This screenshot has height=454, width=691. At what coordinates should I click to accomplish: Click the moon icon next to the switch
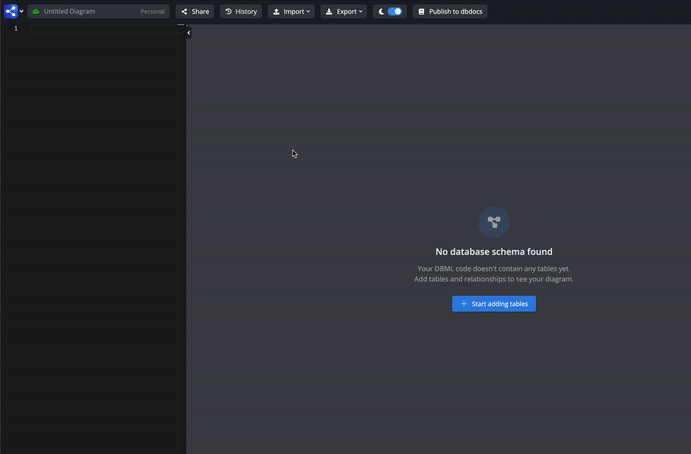[381, 12]
